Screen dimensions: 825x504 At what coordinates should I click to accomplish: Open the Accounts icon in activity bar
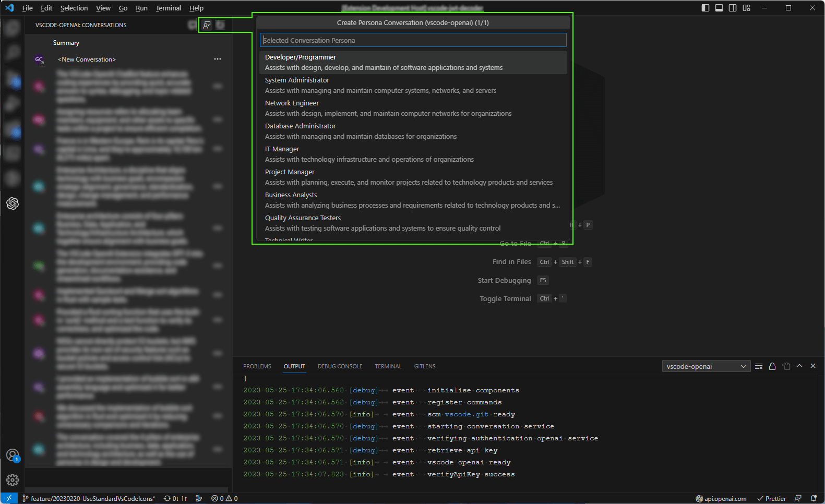pos(13,455)
